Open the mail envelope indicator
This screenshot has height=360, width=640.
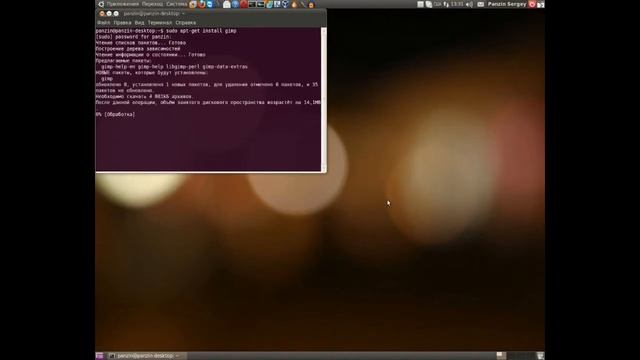(480, 4)
